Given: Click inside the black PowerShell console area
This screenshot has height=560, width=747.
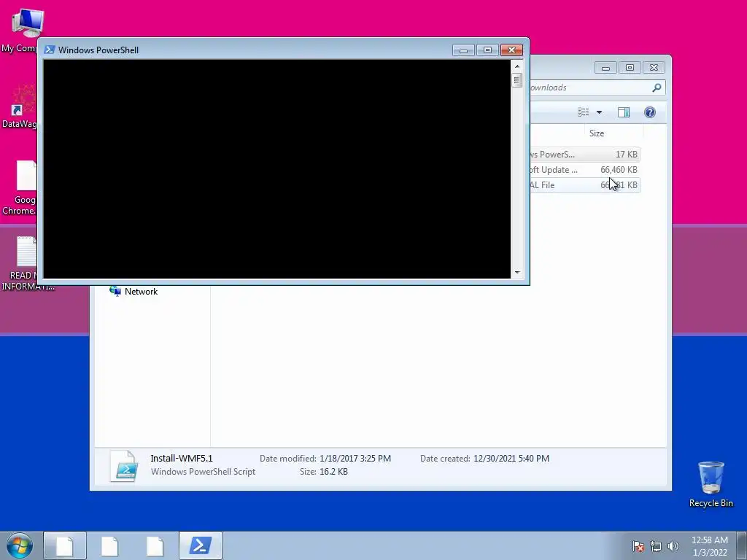Looking at the screenshot, I should [276, 169].
